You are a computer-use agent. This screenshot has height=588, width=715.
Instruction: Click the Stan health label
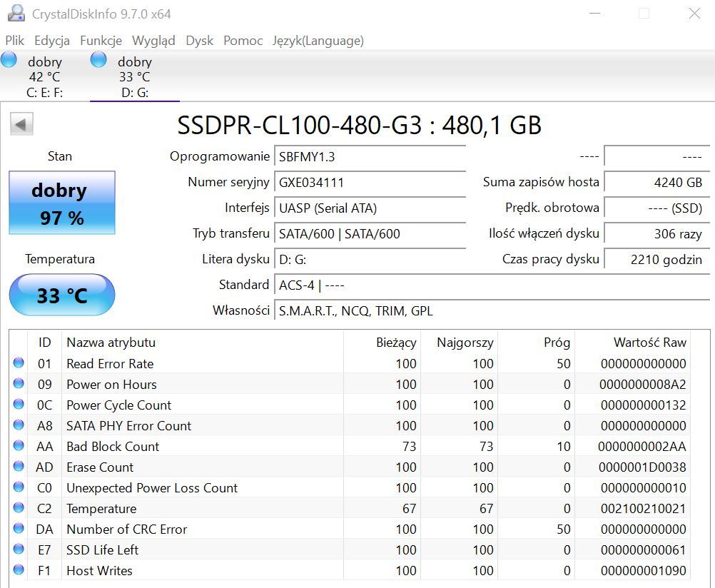(60, 156)
